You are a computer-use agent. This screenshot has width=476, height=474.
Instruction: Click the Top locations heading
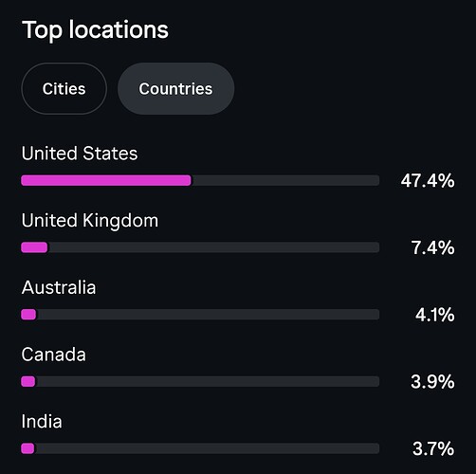[95, 30]
